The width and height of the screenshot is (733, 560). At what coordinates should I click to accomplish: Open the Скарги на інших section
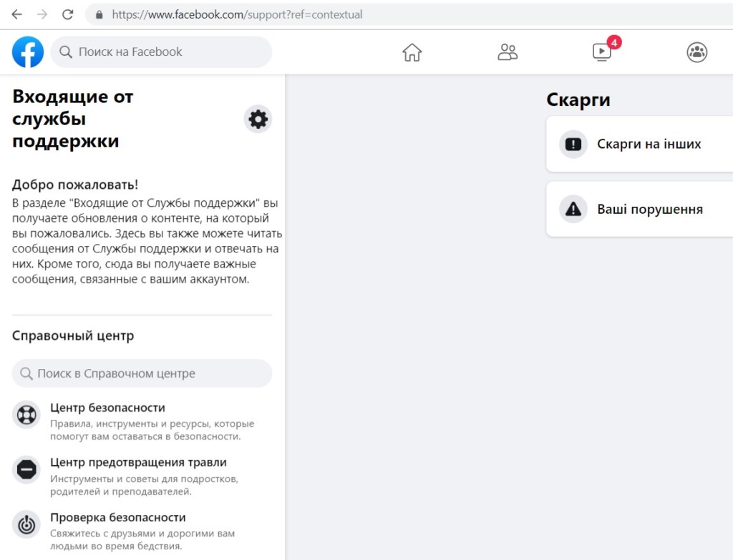click(x=649, y=144)
